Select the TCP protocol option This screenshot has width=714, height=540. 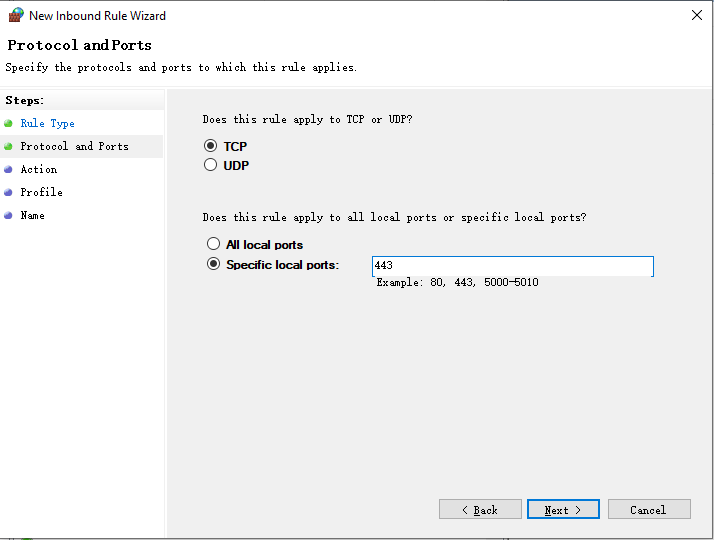[211, 146]
